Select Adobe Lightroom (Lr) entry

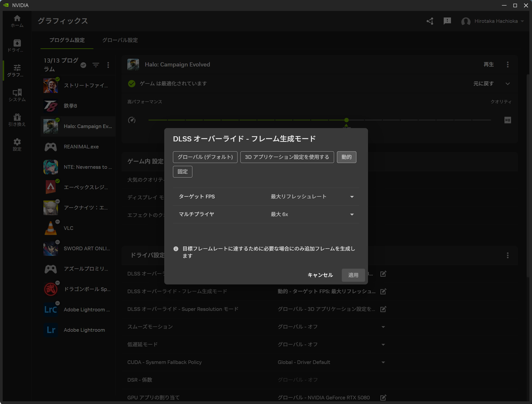[x=78, y=330]
